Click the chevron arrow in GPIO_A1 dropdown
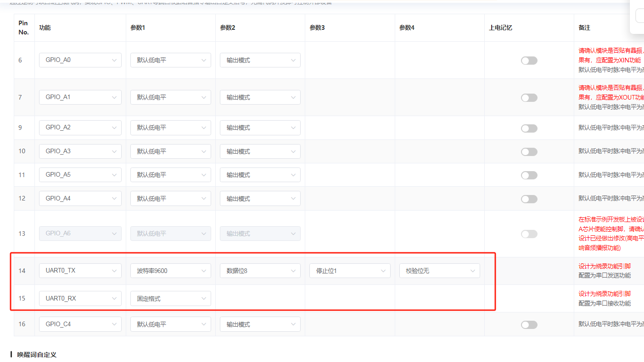 [114, 97]
